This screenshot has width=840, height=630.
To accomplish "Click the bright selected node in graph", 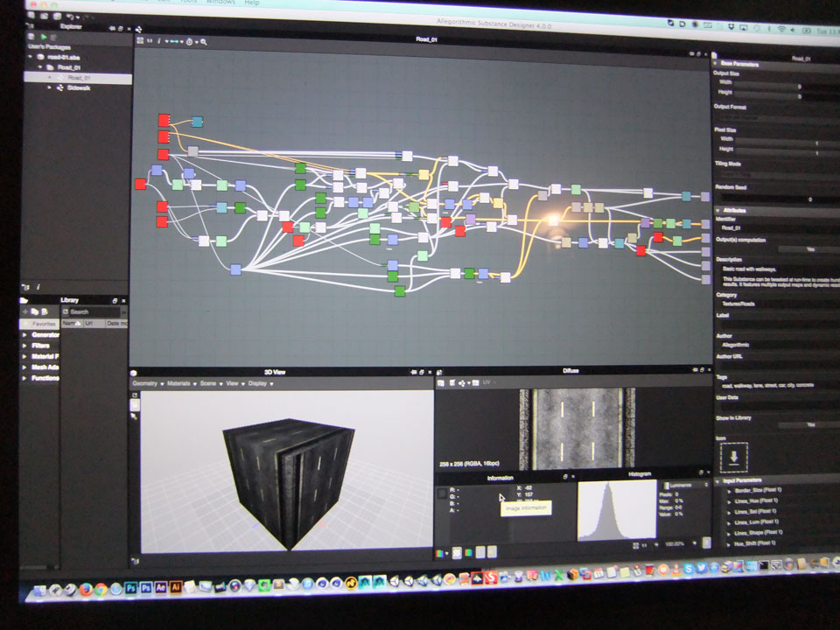I will click(552, 220).
